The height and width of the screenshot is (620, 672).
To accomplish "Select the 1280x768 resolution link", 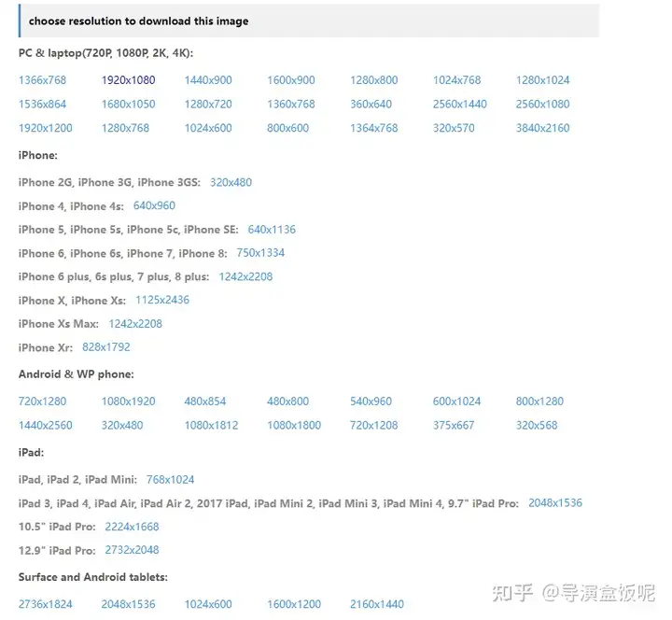I will tap(125, 128).
